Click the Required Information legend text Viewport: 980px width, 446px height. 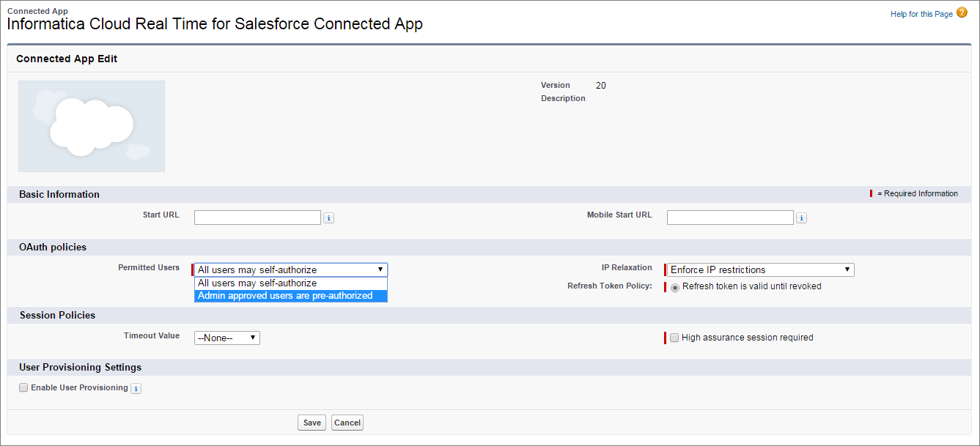[x=918, y=194]
